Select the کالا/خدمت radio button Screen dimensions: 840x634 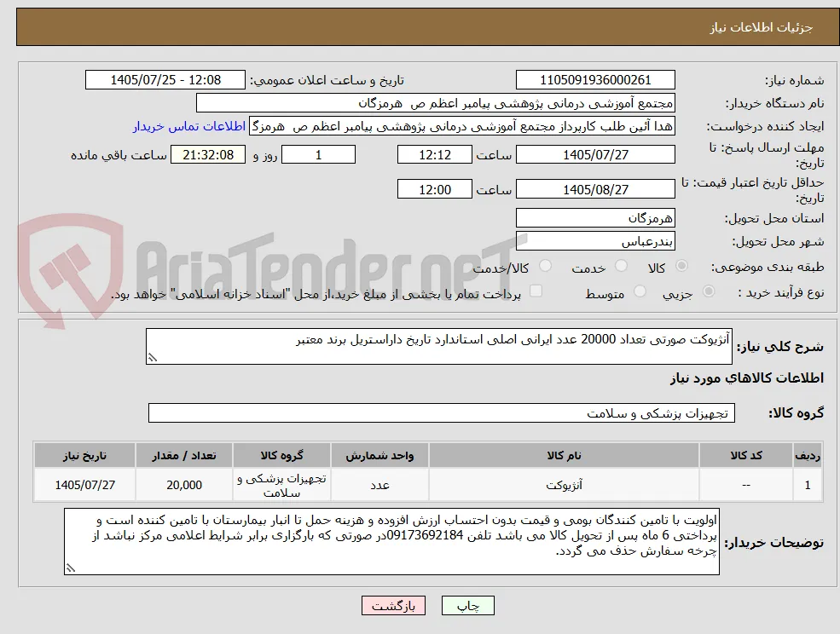point(545,266)
